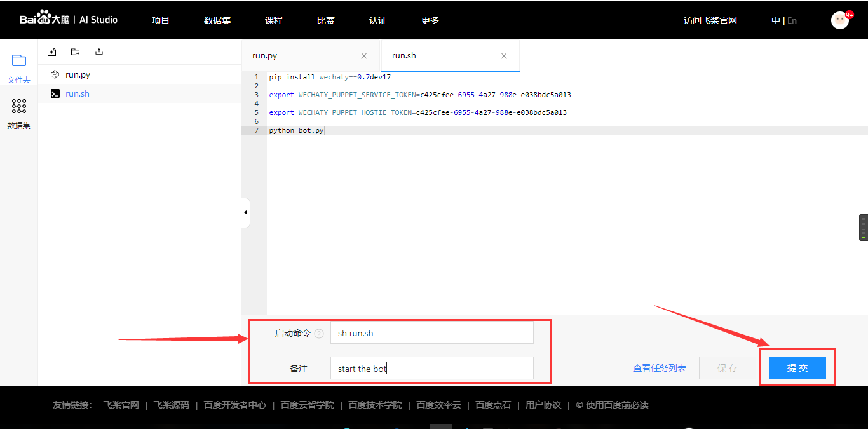Click the dark handle at the right edge
This screenshot has height=429, width=868.
click(864, 228)
